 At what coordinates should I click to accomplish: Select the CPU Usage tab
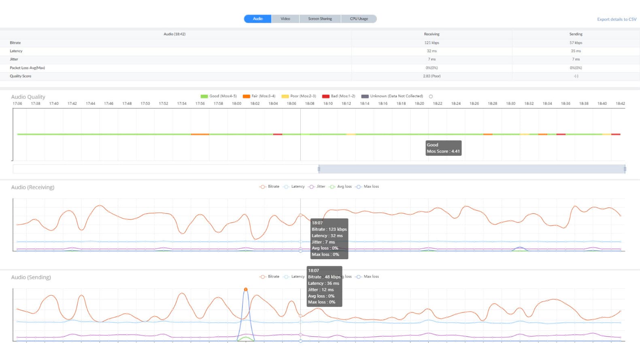tap(359, 19)
